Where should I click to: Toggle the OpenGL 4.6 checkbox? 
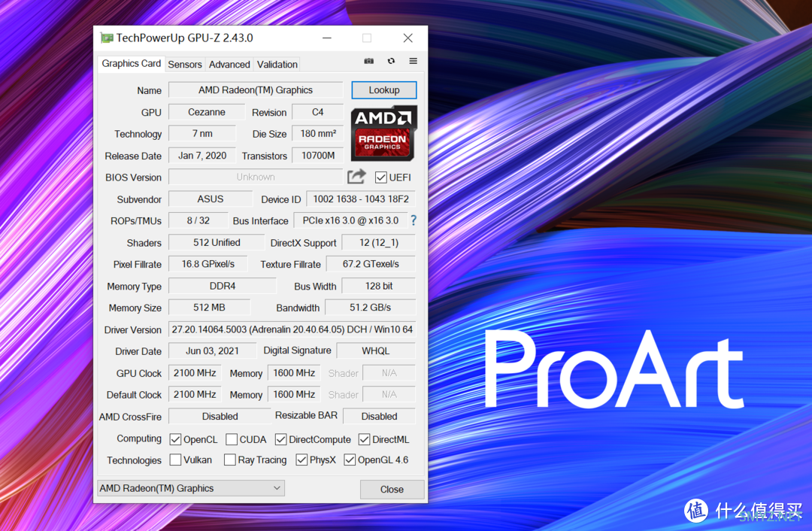(x=350, y=460)
